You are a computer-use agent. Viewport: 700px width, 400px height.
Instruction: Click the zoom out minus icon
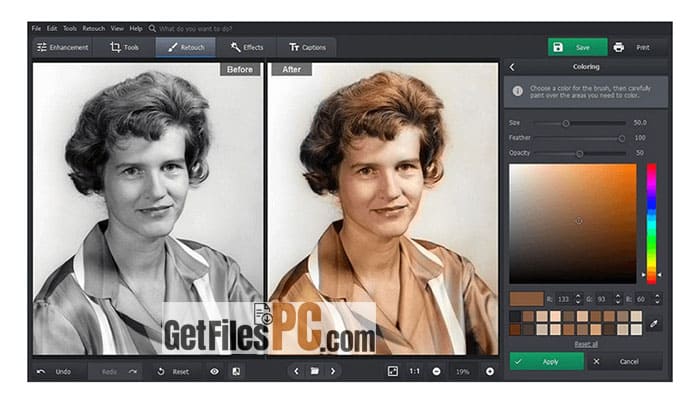click(437, 371)
